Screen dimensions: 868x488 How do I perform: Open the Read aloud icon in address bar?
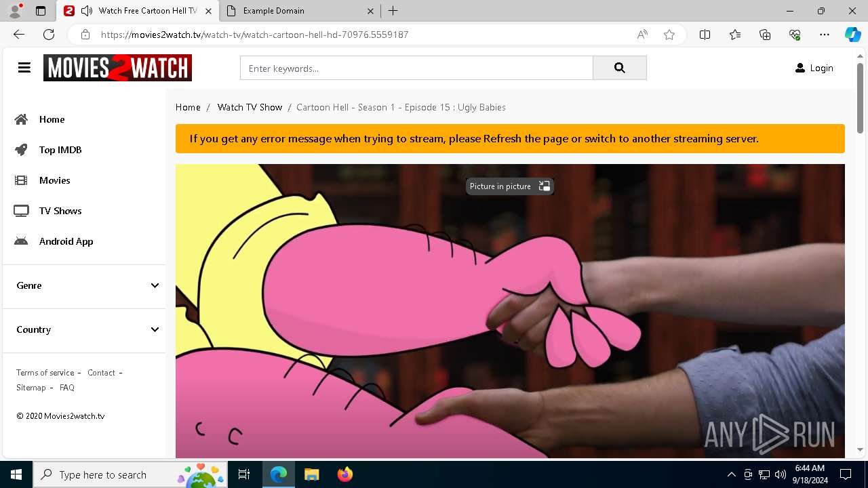click(x=642, y=35)
